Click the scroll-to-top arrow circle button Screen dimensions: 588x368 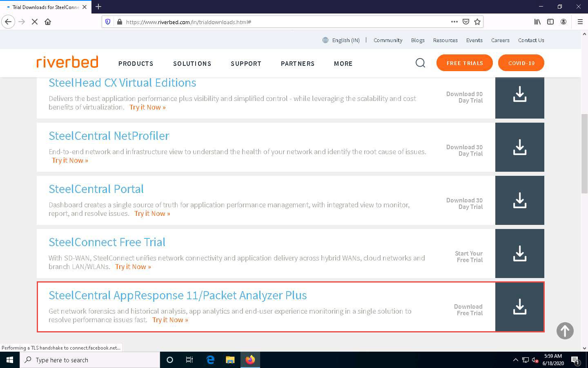point(565,331)
